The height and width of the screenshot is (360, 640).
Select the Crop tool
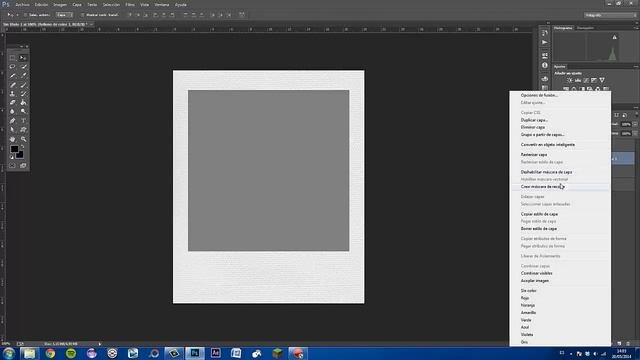tap(12, 76)
